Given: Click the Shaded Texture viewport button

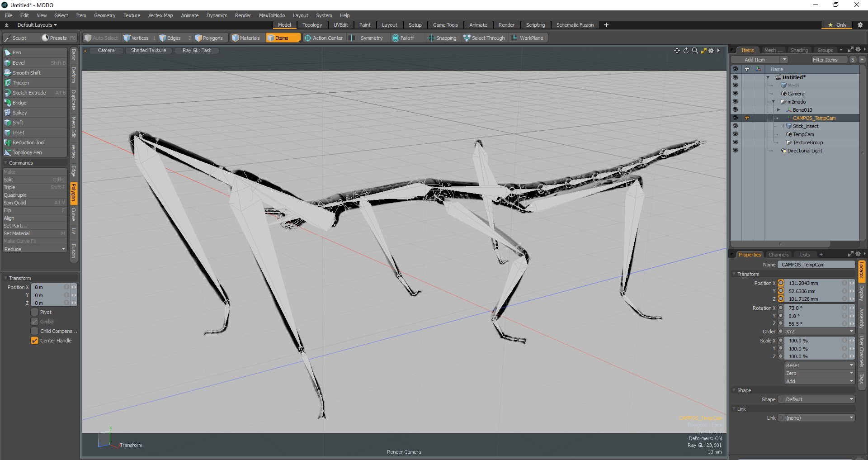Looking at the screenshot, I should 148,50.
